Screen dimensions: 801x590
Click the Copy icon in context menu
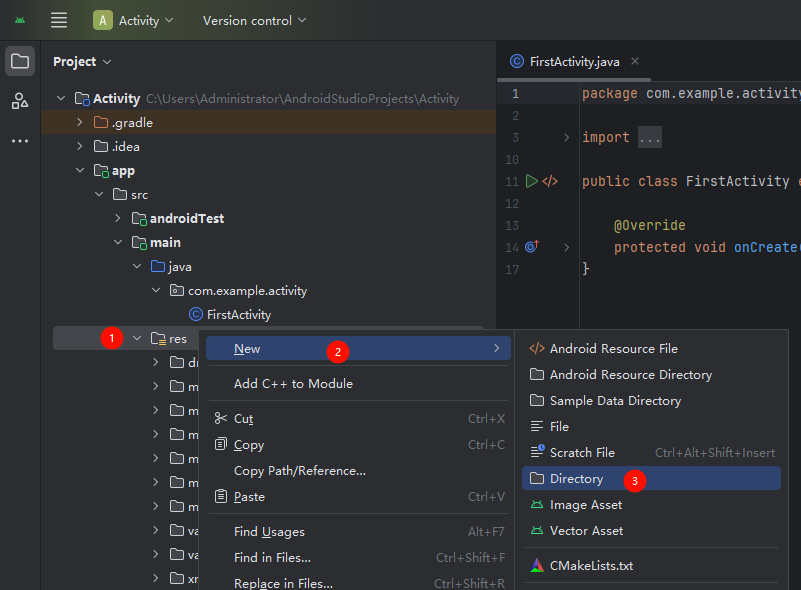pos(221,444)
